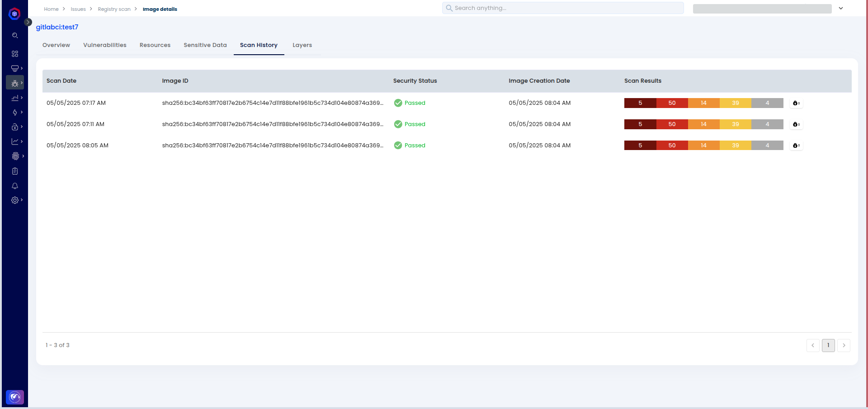Switch to the Sensitive Data tab

[205, 45]
